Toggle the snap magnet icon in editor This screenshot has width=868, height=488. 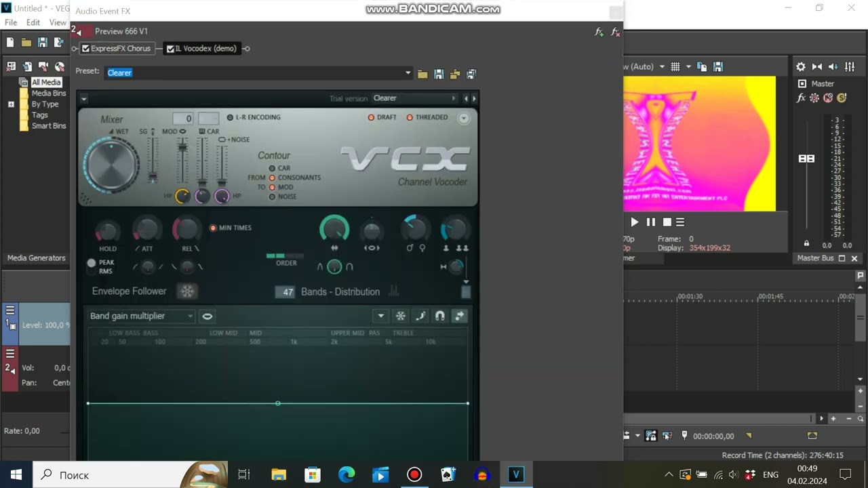[440, 316]
